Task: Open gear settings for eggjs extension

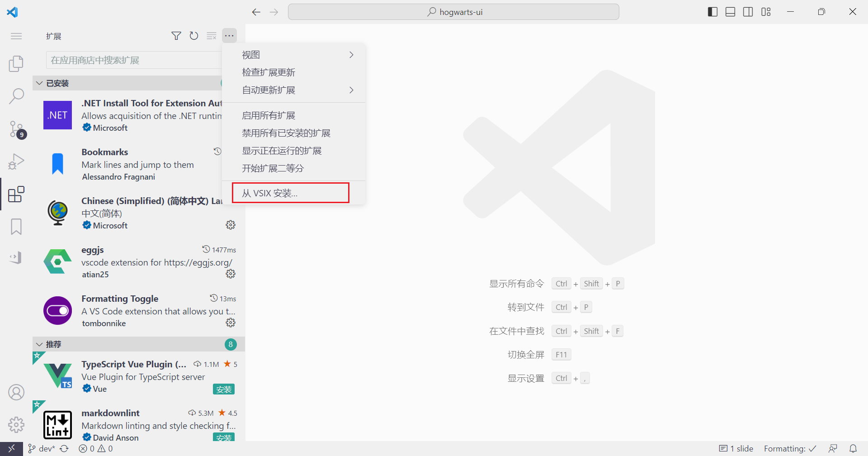Action: tap(231, 274)
